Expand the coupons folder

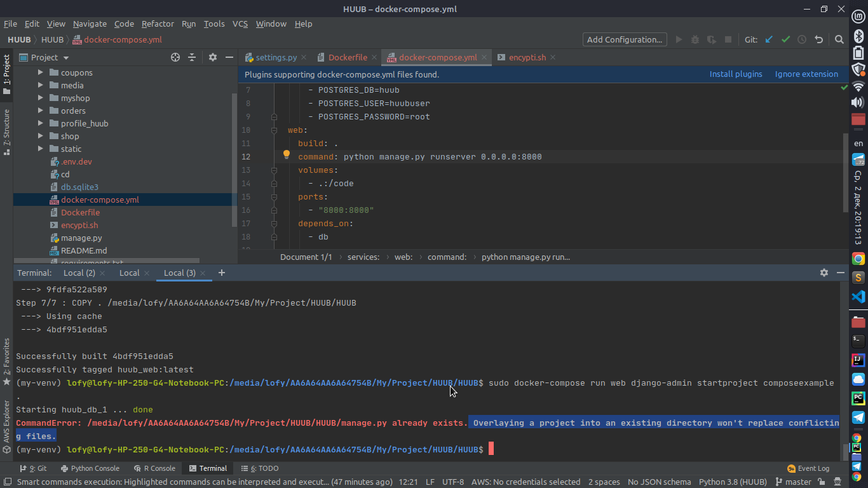[x=41, y=72]
